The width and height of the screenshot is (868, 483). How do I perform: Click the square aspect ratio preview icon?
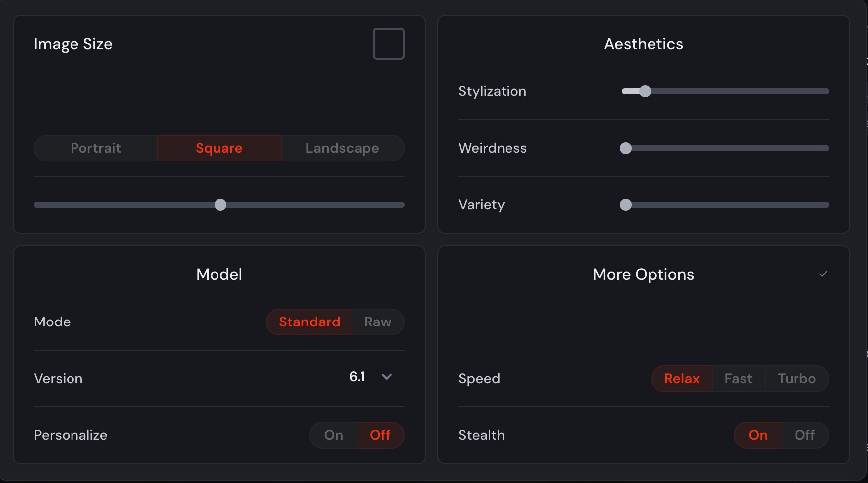click(389, 44)
